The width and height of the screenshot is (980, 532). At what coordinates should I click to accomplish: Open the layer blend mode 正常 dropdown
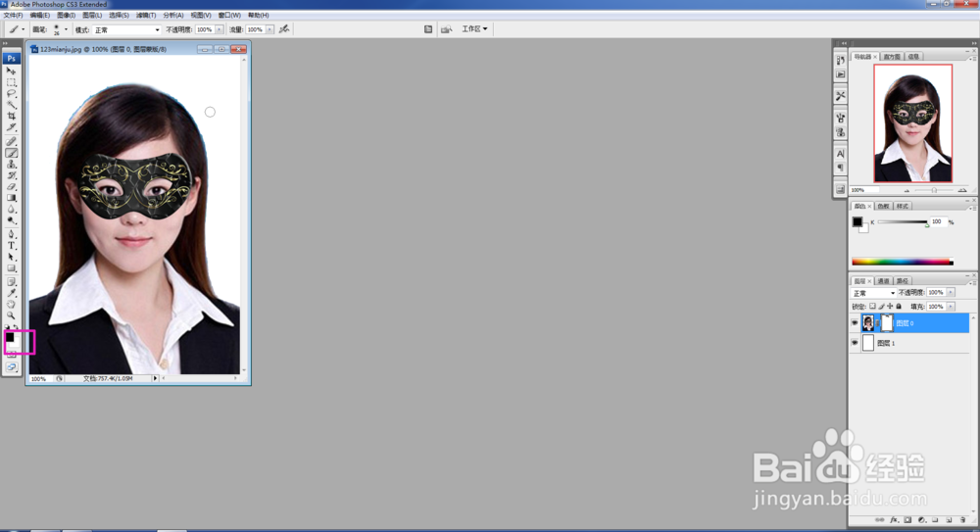coord(874,293)
